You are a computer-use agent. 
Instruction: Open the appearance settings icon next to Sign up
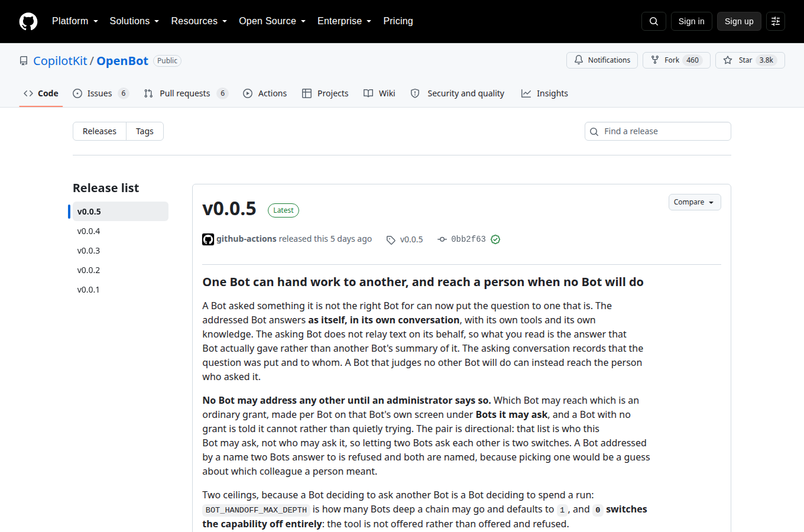tap(776, 21)
